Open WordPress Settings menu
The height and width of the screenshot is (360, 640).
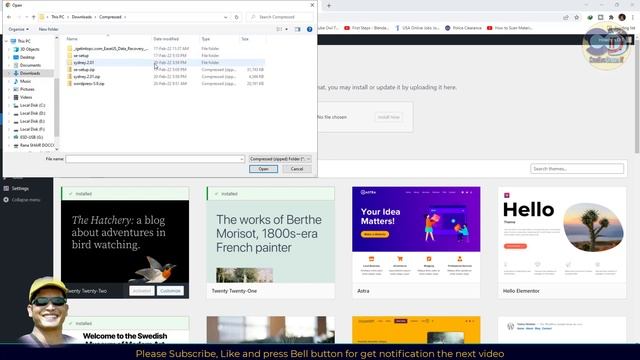pyautogui.click(x=20, y=189)
